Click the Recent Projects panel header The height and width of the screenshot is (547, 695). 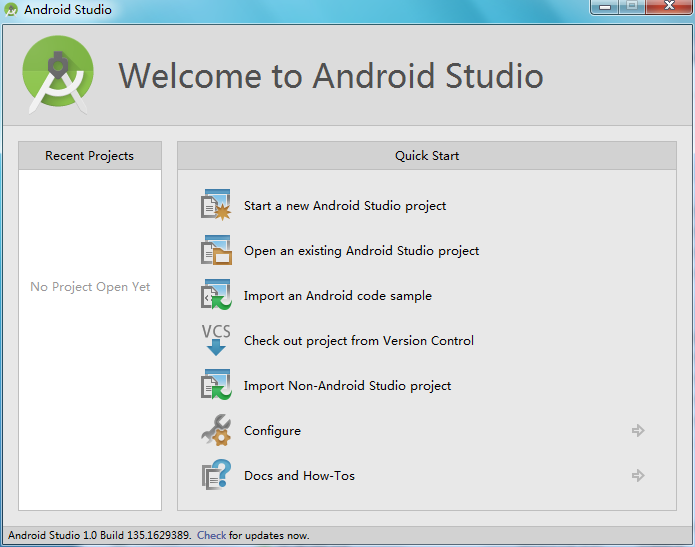90,156
